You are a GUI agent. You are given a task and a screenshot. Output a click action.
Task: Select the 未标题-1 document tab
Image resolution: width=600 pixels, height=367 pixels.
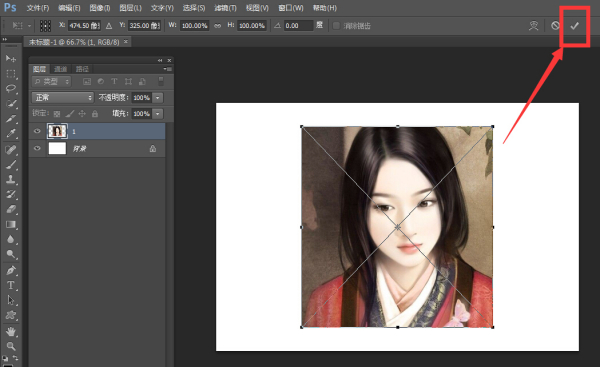[74, 42]
